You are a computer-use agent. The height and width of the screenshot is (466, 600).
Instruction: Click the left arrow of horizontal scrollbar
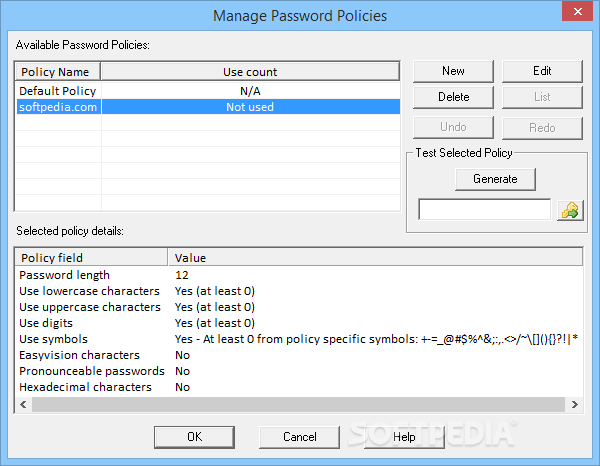click(x=23, y=404)
